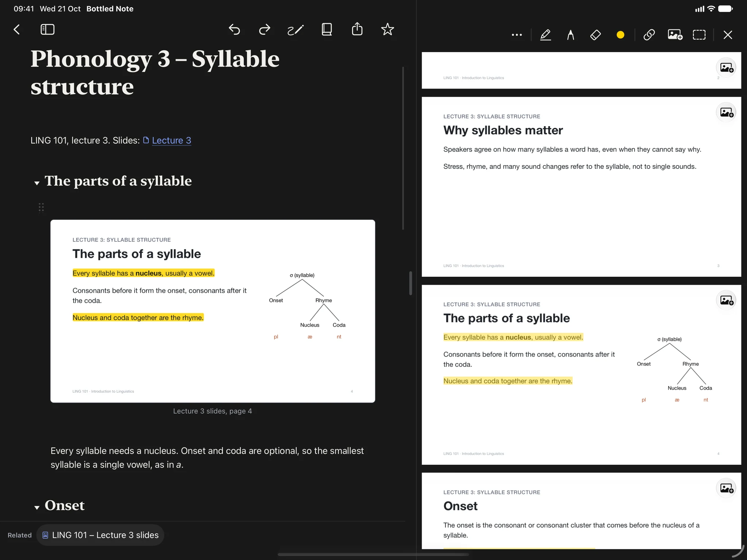Screen dimensions: 747x560
Task: Share the note via share icon
Action: pos(357,29)
